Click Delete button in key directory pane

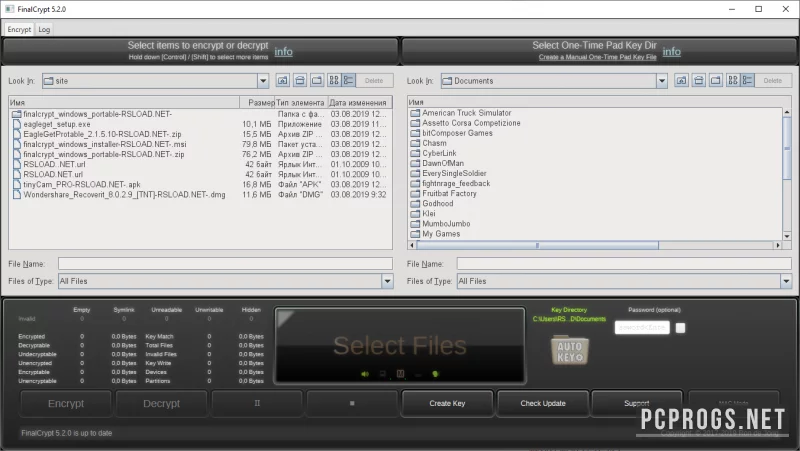772,81
